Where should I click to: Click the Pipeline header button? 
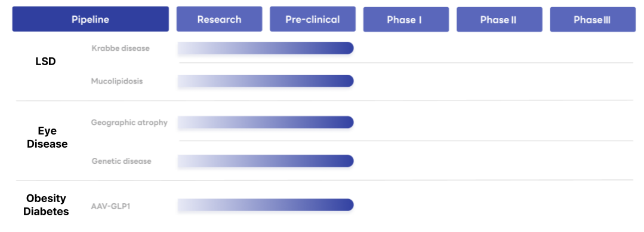click(90, 19)
